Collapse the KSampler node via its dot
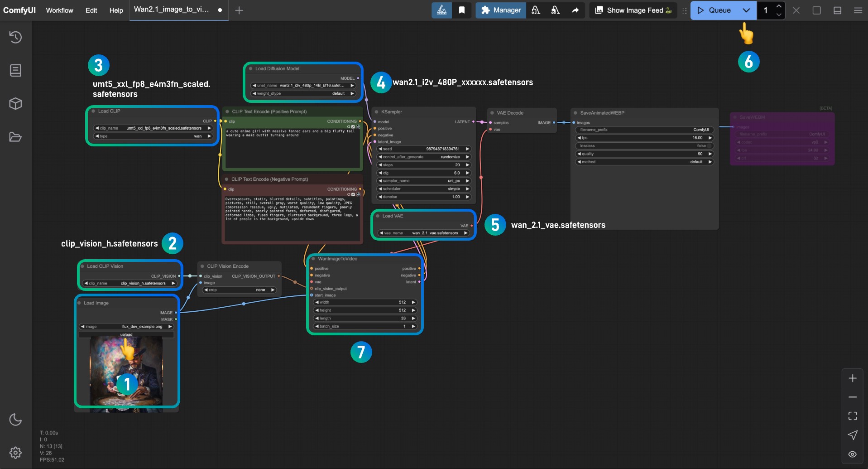Image resolution: width=868 pixels, height=469 pixels. 376,112
